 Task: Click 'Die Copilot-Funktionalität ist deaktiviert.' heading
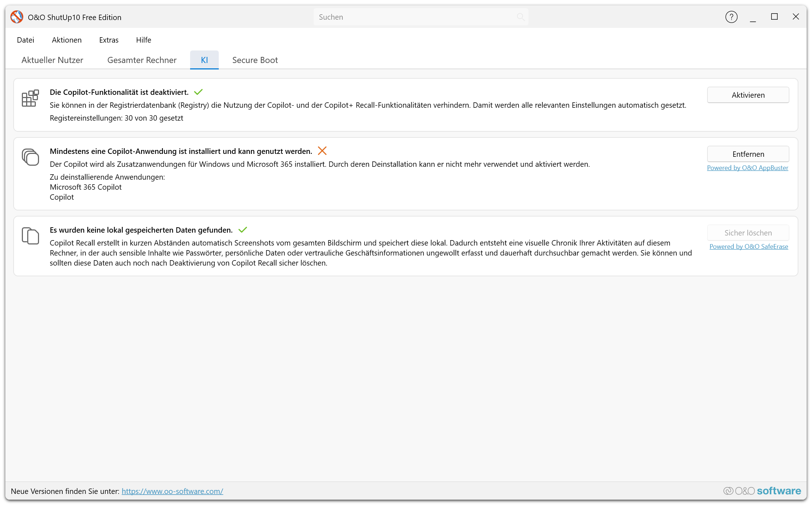(x=119, y=92)
